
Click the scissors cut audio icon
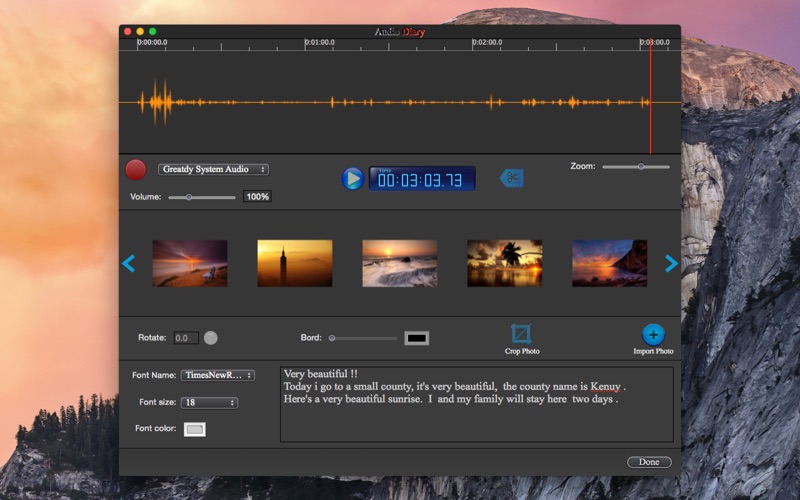click(x=512, y=178)
